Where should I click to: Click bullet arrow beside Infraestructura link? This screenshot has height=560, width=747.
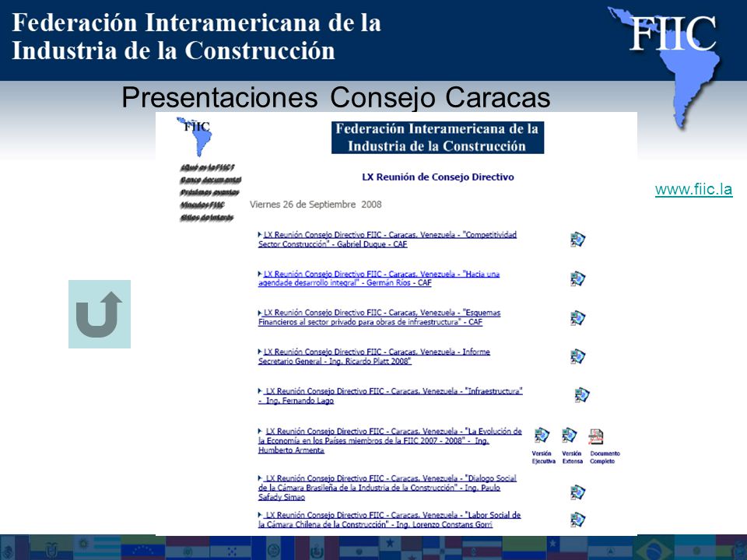tap(260, 390)
